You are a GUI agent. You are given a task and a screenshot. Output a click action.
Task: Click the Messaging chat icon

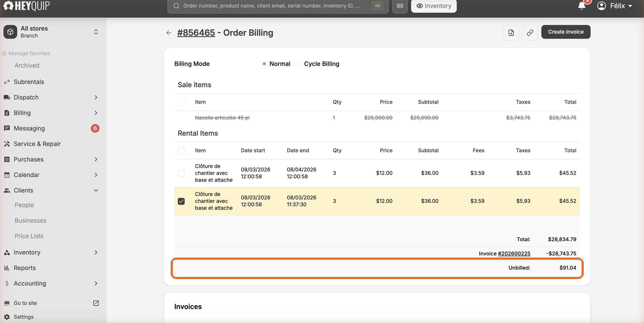[7, 128]
